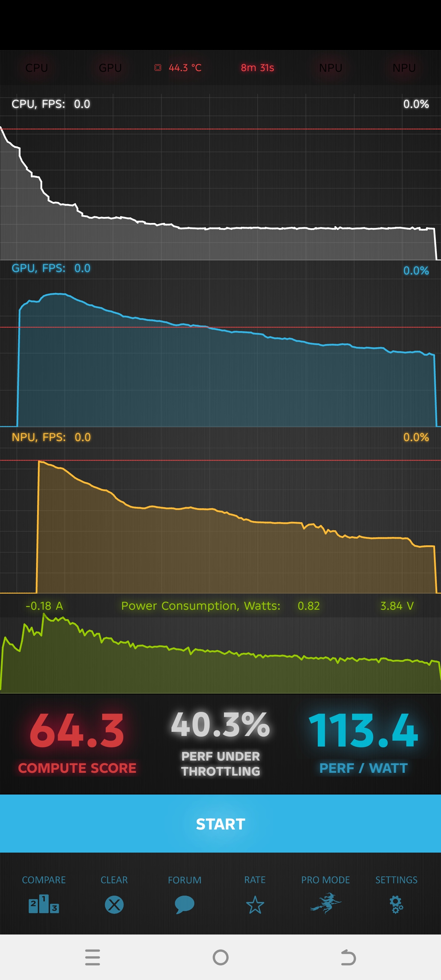
Task: Open Pro Mode witch icon
Action: tap(325, 903)
